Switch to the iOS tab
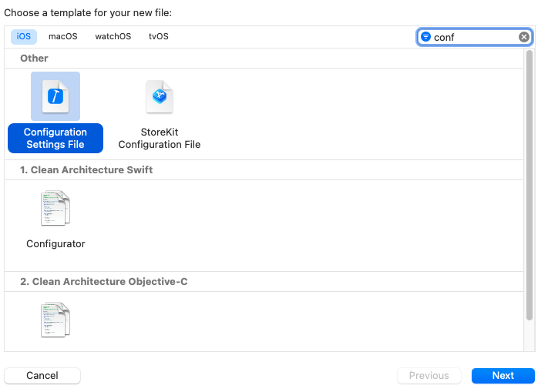 [x=24, y=37]
